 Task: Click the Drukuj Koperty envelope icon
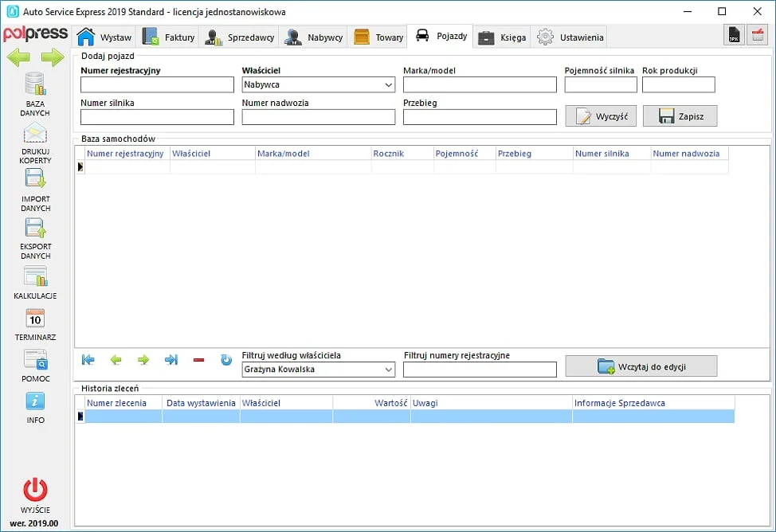35,134
